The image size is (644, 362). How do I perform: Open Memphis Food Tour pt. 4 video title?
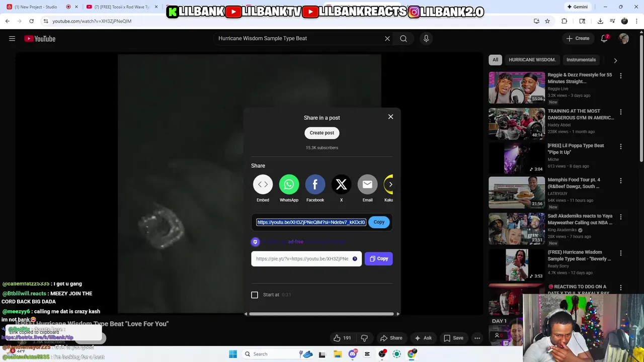574,183
